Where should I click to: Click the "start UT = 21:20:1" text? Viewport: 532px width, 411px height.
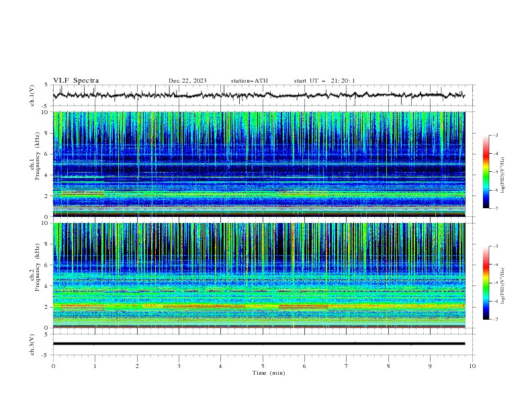click(324, 81)
